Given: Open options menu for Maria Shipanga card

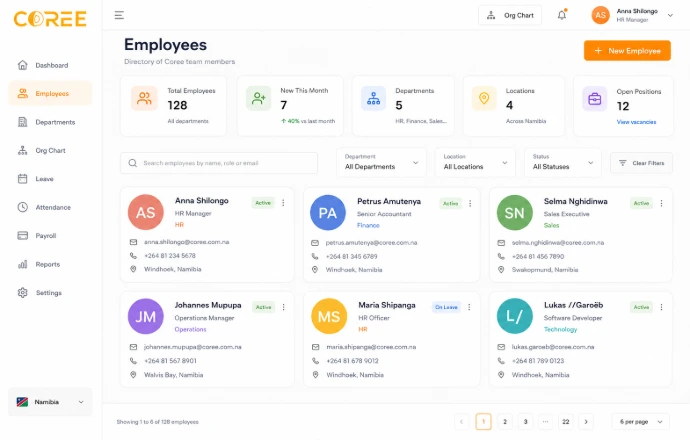Looking at the screenshot, I should pyautogui.click(x=469, y=307).
